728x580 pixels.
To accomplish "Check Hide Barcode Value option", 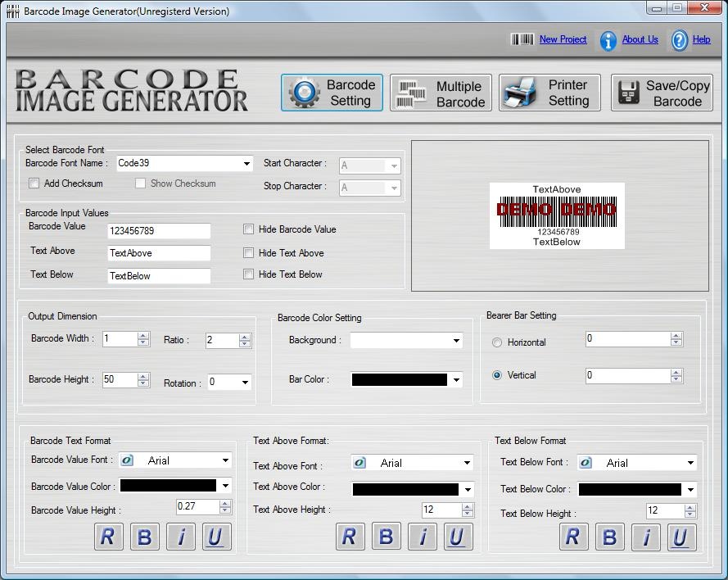I will [249, 229].
